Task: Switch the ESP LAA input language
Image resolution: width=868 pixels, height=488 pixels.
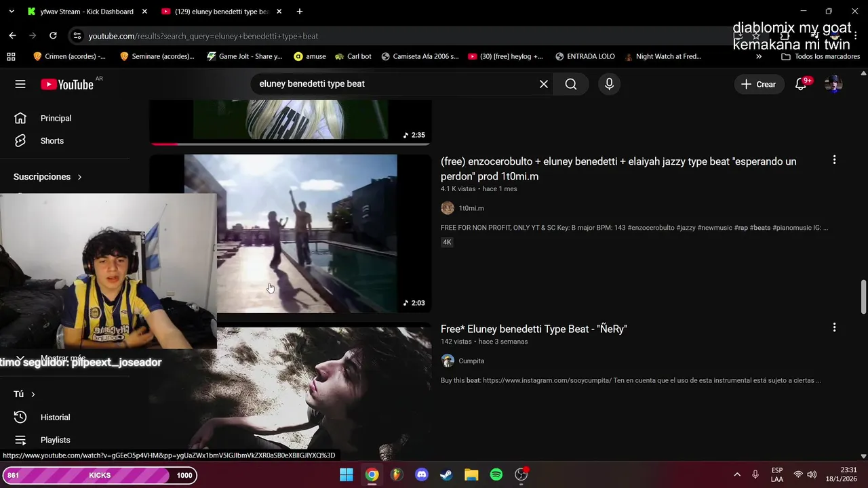Action: click(777, 474)
